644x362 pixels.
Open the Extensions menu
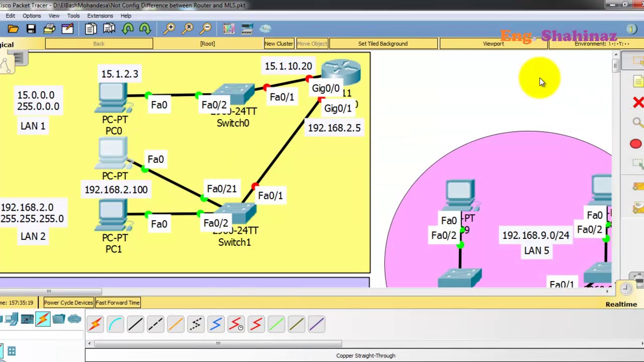(x=100, y=16)
